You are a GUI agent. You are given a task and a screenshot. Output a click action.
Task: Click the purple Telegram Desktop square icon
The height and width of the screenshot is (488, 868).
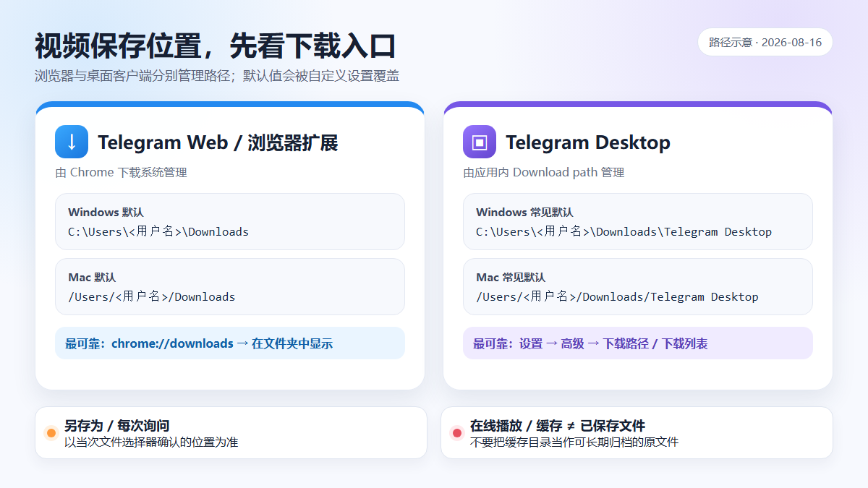[480, 142]
